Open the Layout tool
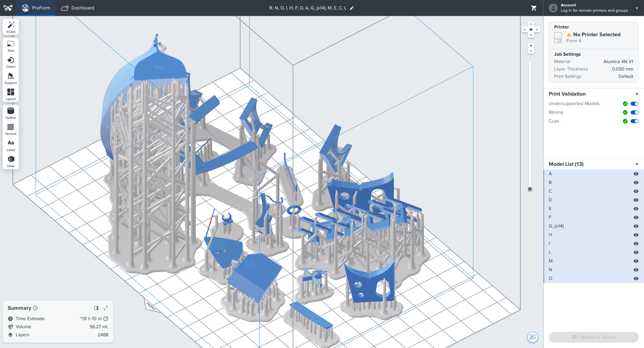644x348 pixels. point(11,94)
